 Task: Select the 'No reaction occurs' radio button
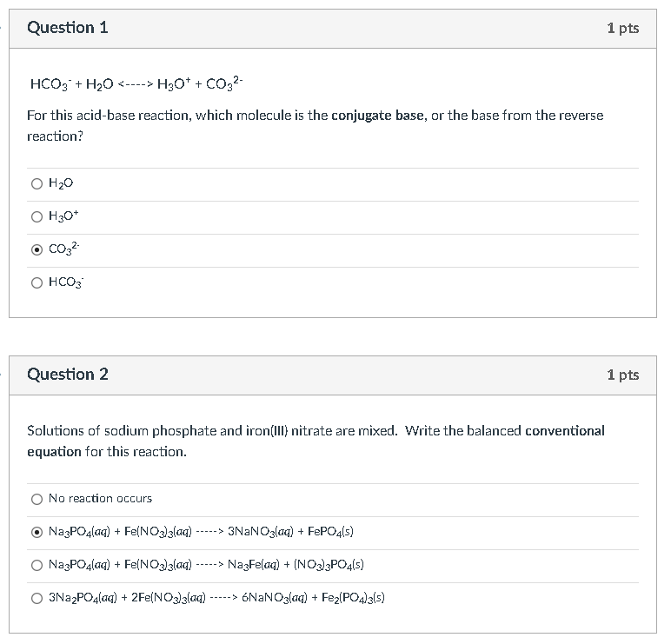(37, 499)
